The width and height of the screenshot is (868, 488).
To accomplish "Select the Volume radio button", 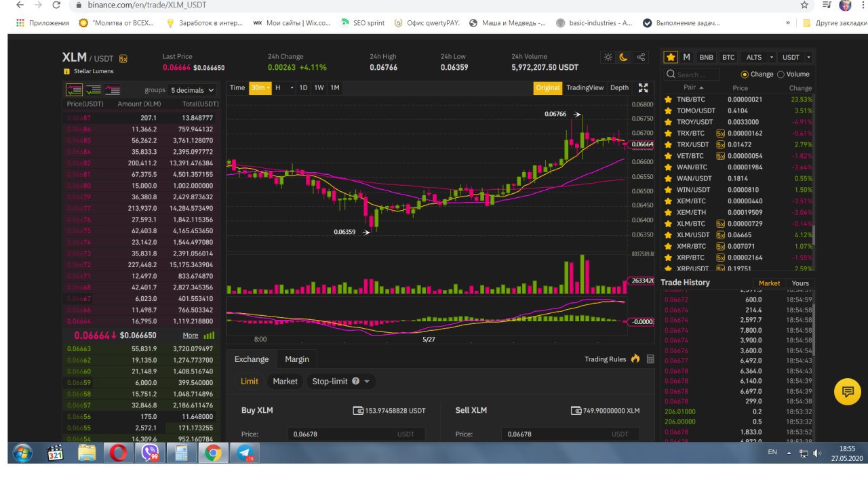I will pos(781,75).
